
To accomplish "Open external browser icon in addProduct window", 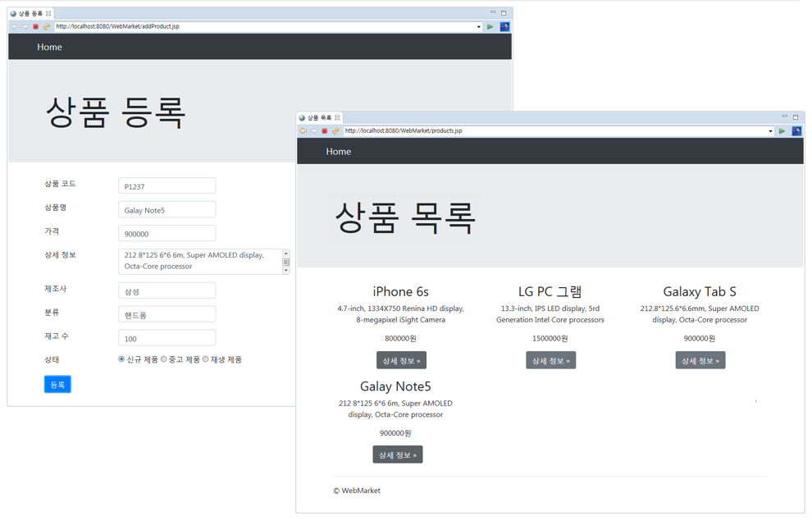I will (x=504, y=26).
